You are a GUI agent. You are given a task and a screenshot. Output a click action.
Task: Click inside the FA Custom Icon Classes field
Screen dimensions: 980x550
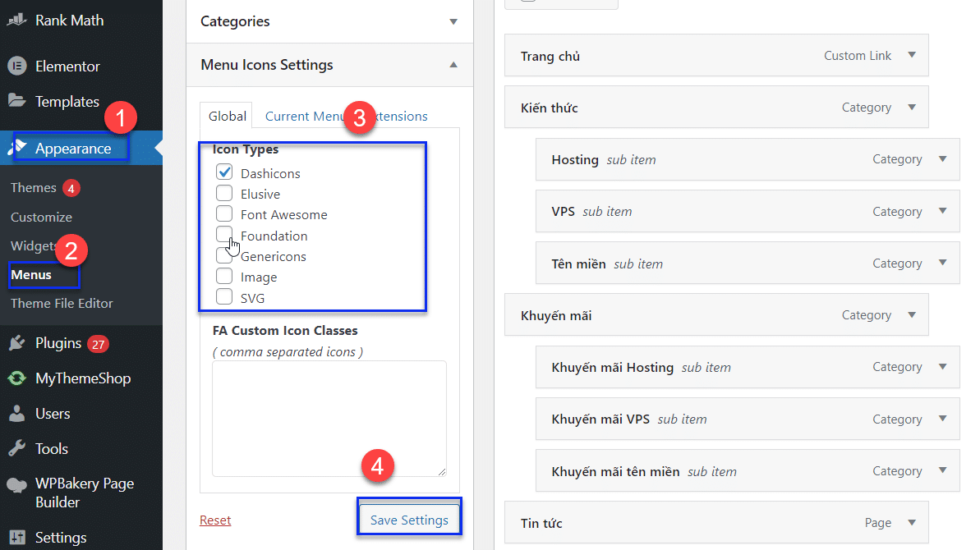point(328,410)
